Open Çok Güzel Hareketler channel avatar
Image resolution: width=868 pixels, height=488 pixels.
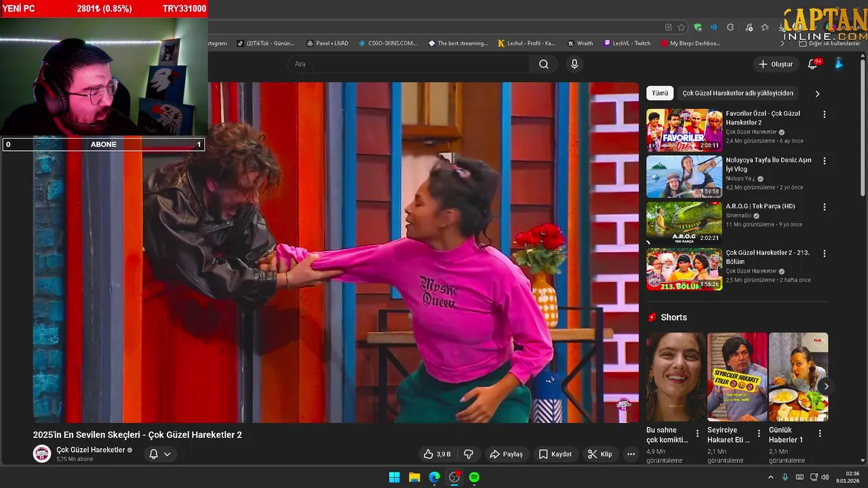(42, 453)
